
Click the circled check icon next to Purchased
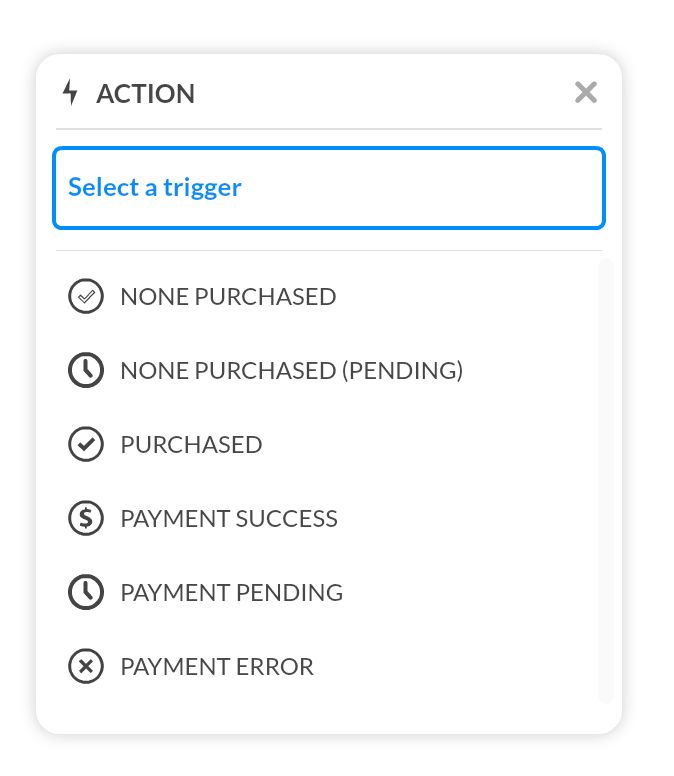pyautogui.click(x=86, y=445)
